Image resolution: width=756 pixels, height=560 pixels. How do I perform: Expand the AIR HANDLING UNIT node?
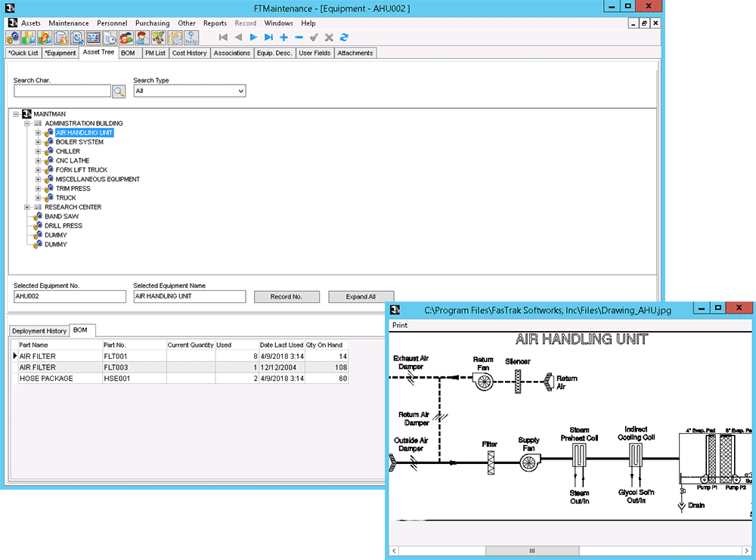38,132
